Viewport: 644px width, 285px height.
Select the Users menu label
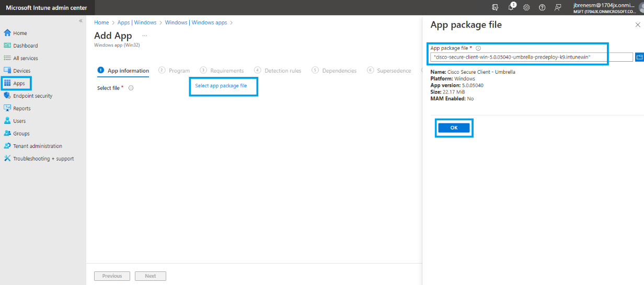[x=19, y=121]
